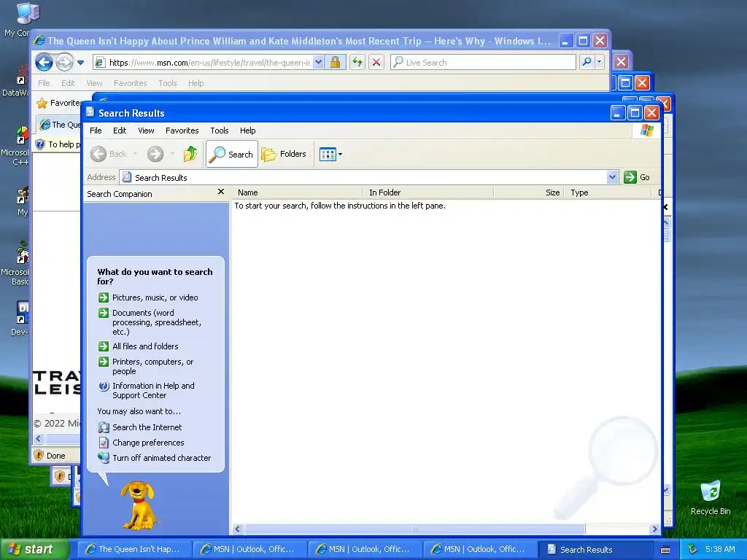Click the Up folder icon in Search Results toolbar

(190, 154)
